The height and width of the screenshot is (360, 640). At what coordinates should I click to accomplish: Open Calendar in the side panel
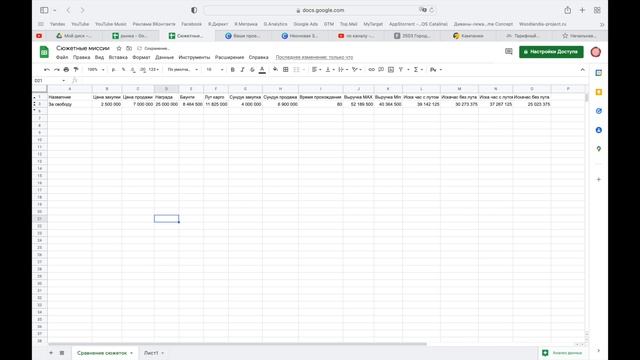click(599, 73)
